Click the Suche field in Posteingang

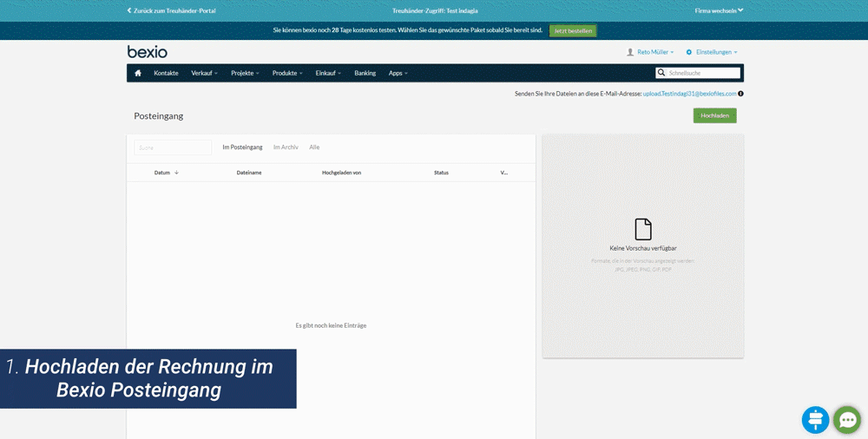point(173,147)
